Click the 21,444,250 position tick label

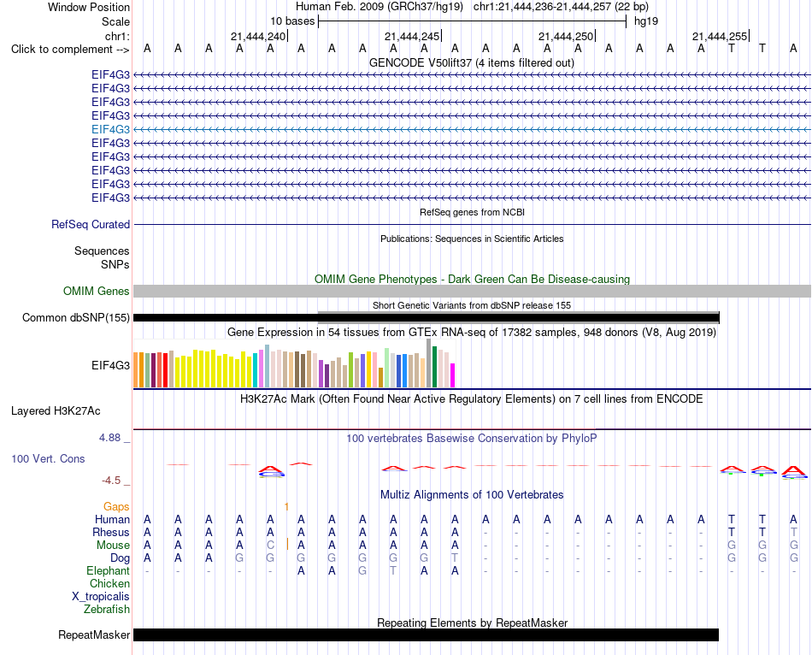coord(566,36)
